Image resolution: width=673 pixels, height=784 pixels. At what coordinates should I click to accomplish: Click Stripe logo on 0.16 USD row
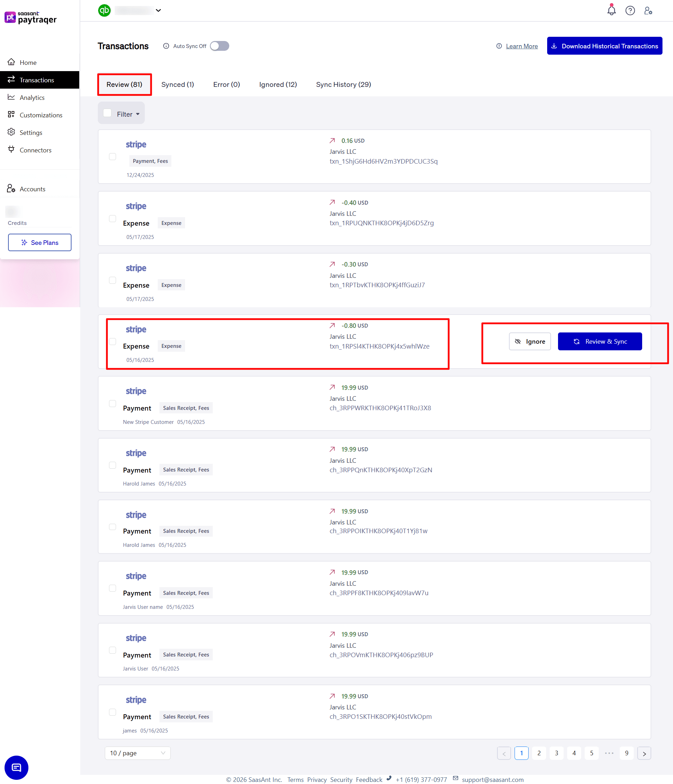(136, 145)
